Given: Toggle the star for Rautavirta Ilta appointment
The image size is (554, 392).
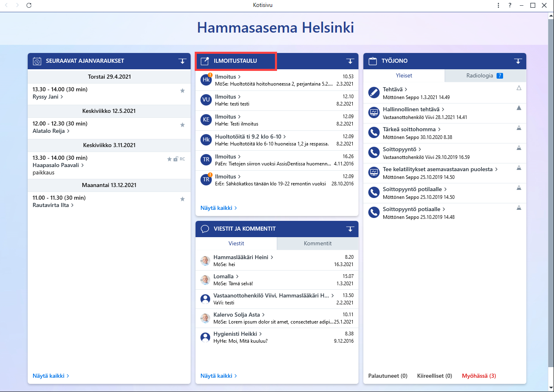Looking at the screenshot, I should click(182, 199).
